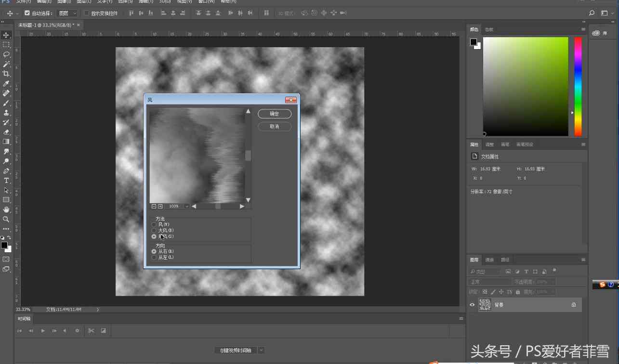The width and height of the screenshot is (619, 364).
Task: Click the search icon in options bar
Action: click(x=592, y=13)
